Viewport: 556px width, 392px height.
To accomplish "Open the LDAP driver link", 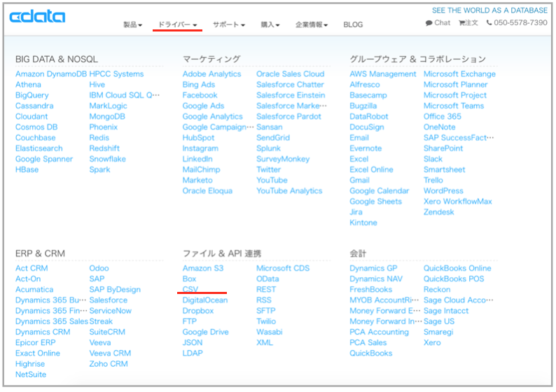I will [x=193, y=353].
